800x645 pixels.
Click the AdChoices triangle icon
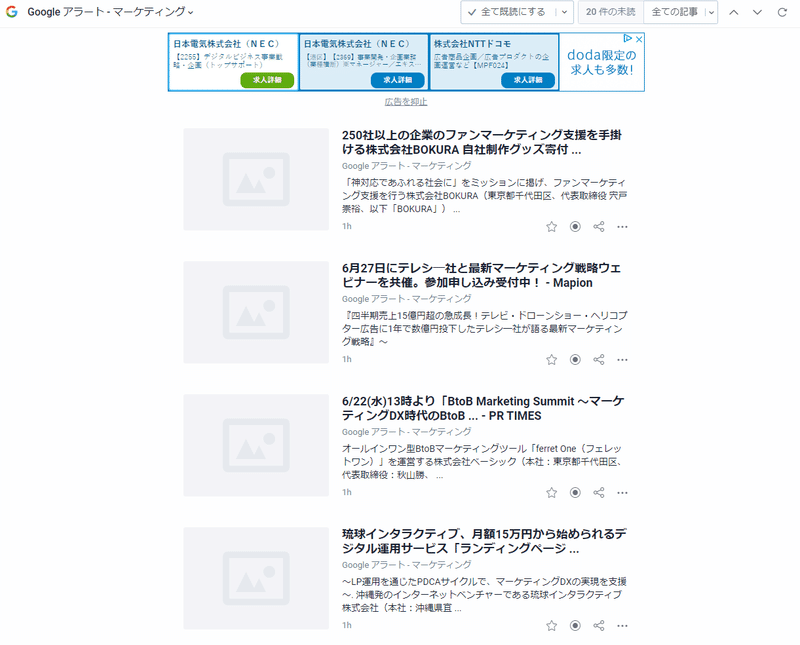(x=628, y=38)
